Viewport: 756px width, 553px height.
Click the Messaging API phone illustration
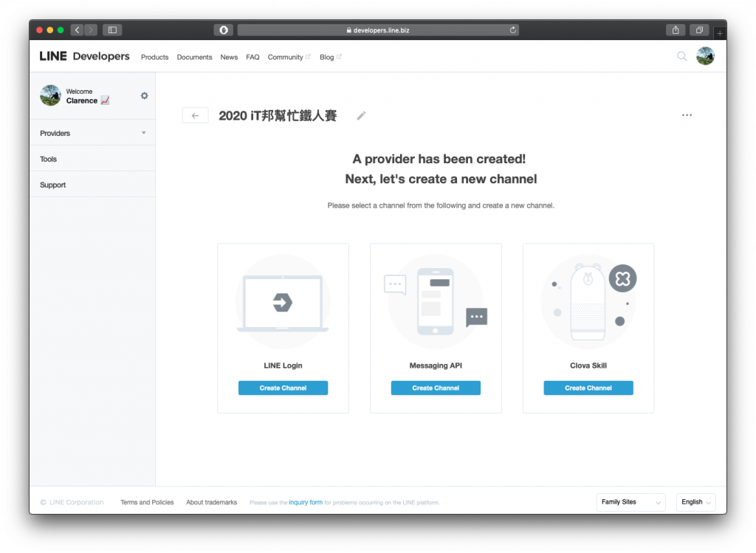click(x=436, y=302)
